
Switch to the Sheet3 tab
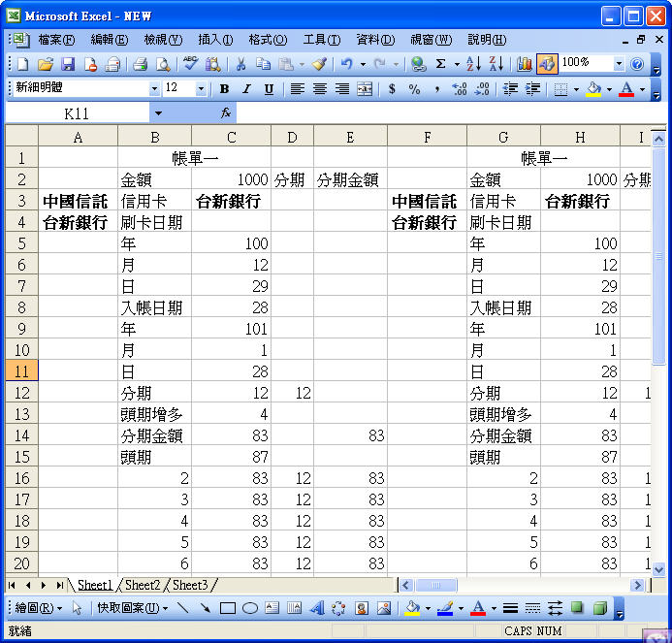click(x=190, y=585)
